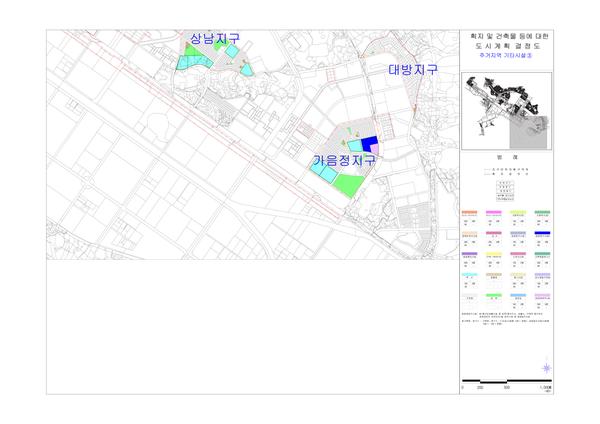Viewport: 600px width, 424px height.
Task: Open the overview inset map thumbnail
Action: click(507, 111)
